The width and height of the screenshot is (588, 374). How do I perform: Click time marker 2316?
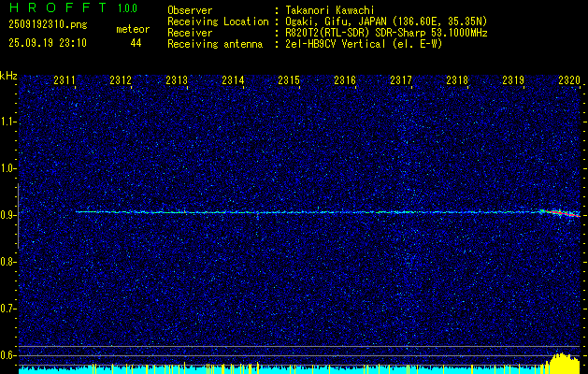click(345, 80)
